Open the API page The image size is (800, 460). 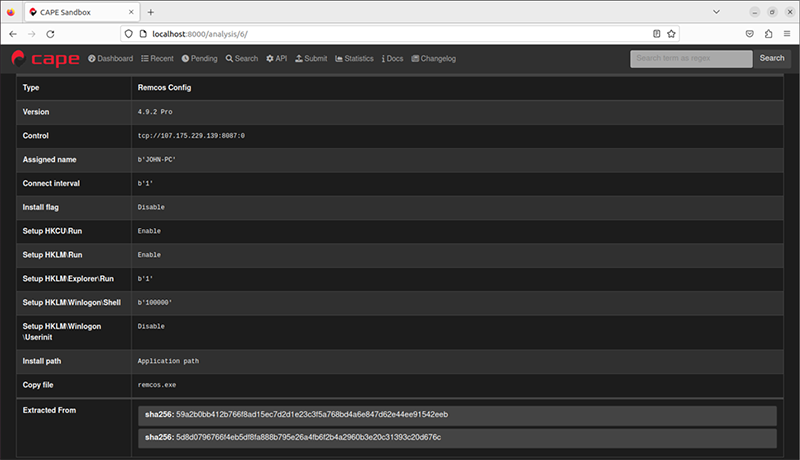pyautogui.click(x=276, y=59)
